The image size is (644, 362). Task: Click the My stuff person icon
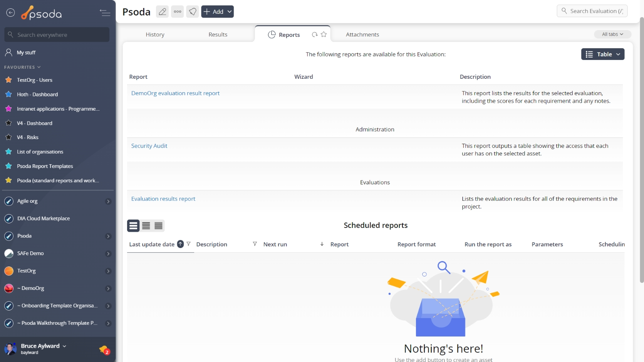point(8,52)
